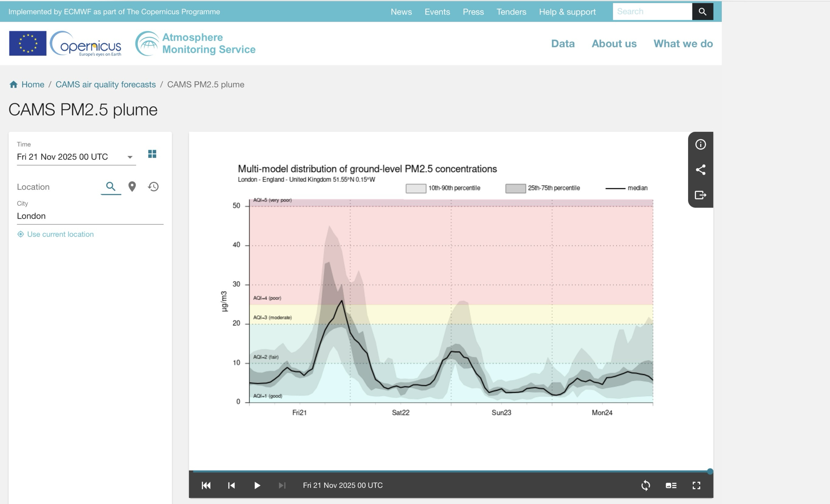Toggle loop playback in the player

(x=645, y=485)
